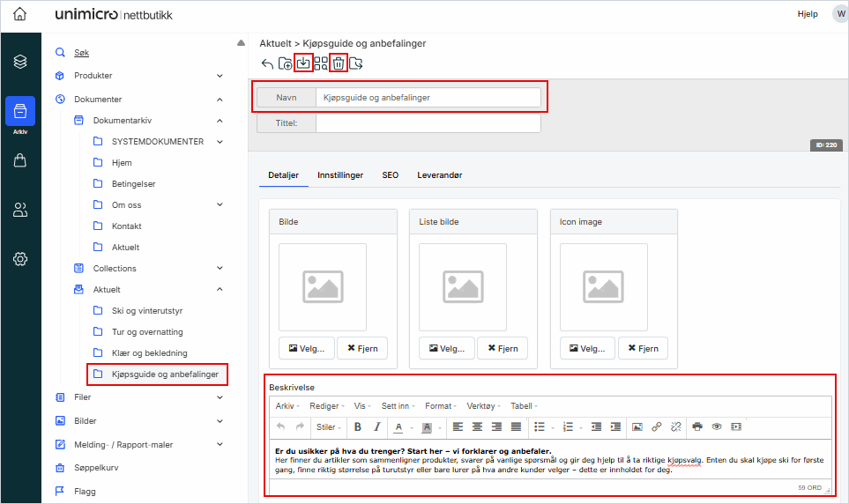The image size is (849, 504).
Task: Delete the document using trash icon
Action: (x=339, y=63)
